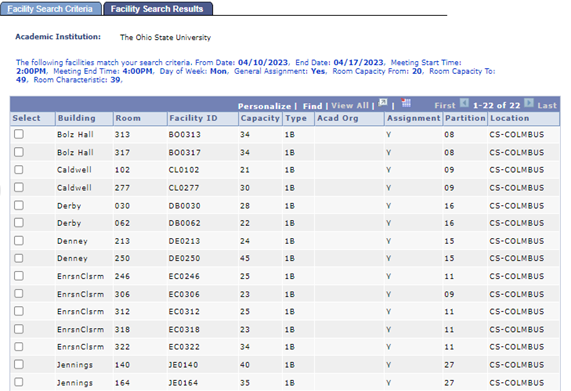Click Facility ID EC0322 cell
This screenshot has width=571, height=391.
pos(184,347)
